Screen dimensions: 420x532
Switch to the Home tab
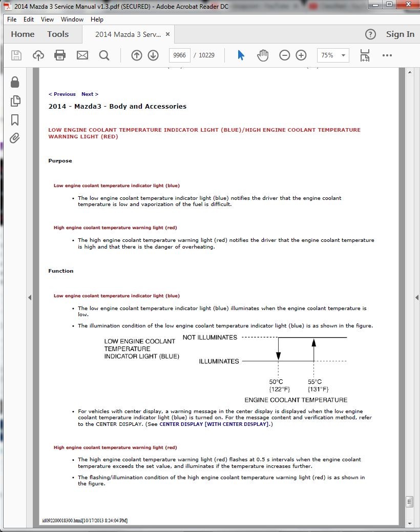coord(23,34)
